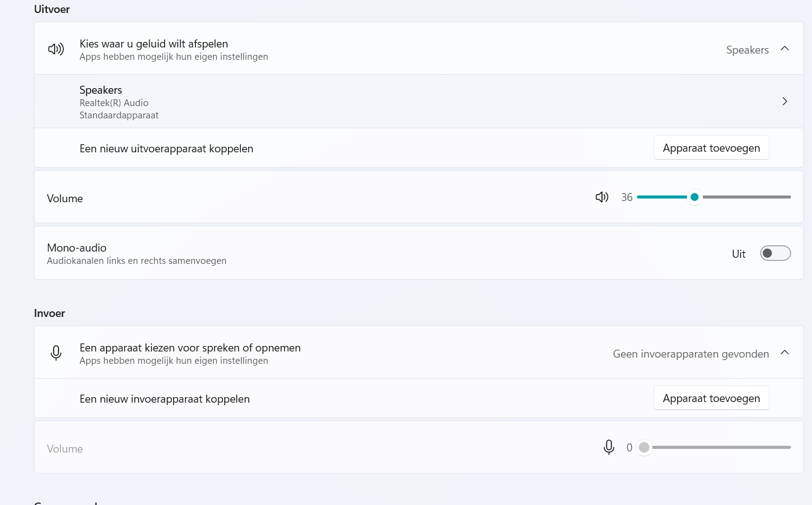Image resolution: width=812 pixels, height=505 pixels.
Task: Click the 'Uitvoer' section heading
Action: [x=52, y=9]
